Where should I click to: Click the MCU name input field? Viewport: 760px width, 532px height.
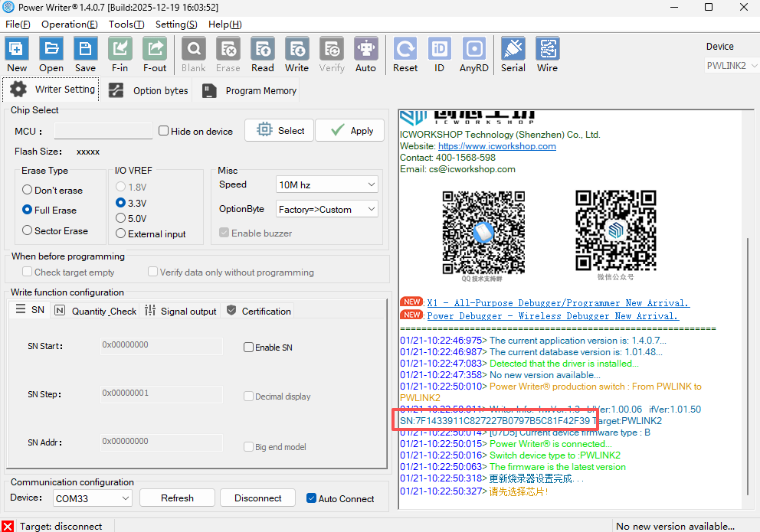tap(103, 131)
